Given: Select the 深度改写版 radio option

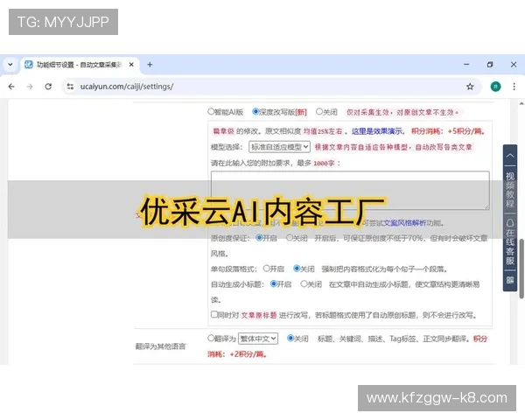Looking at the screenshot, I should pyautogui.click(x=255, y=111).
